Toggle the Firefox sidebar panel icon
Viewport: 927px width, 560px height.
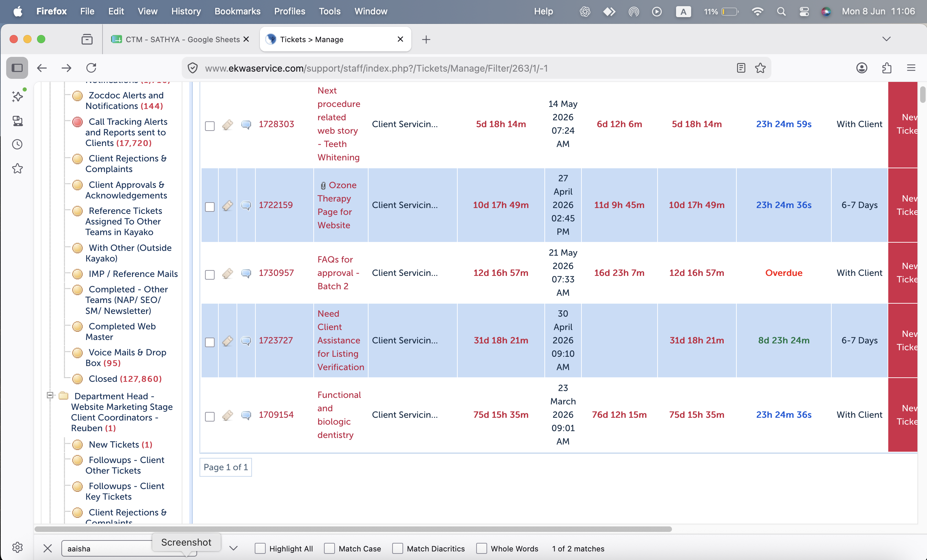point(17,68)
